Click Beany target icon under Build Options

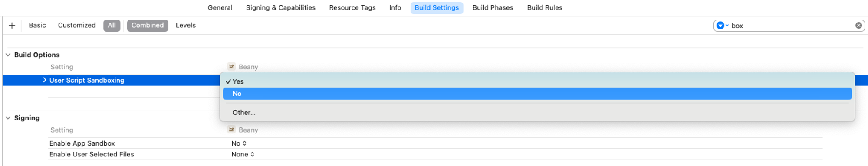232,67
